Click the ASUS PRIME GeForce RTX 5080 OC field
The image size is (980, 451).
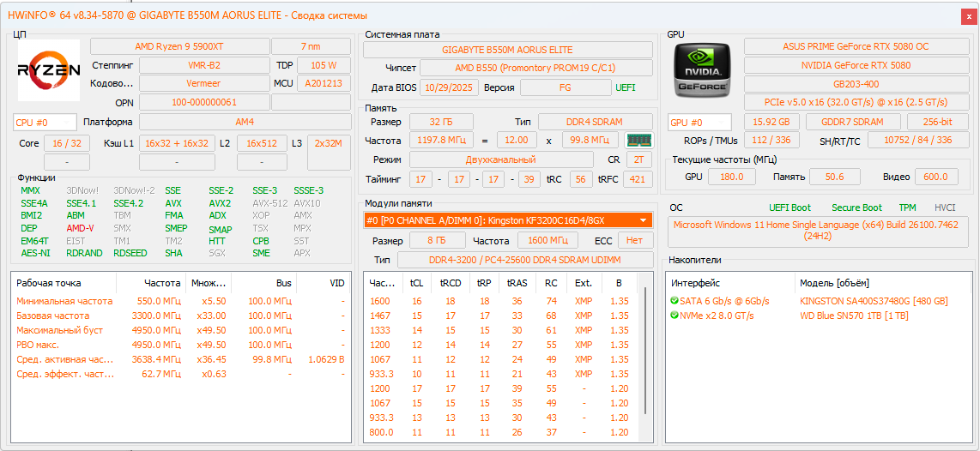point(855,46)
